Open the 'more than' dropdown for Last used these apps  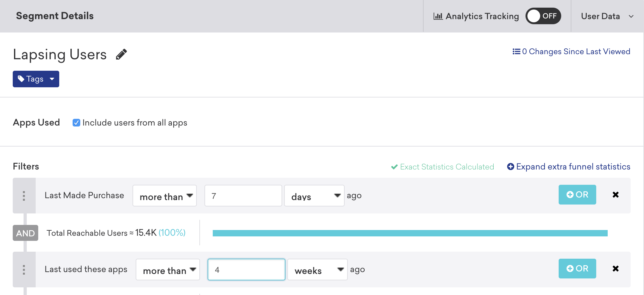tap(168, 270)
